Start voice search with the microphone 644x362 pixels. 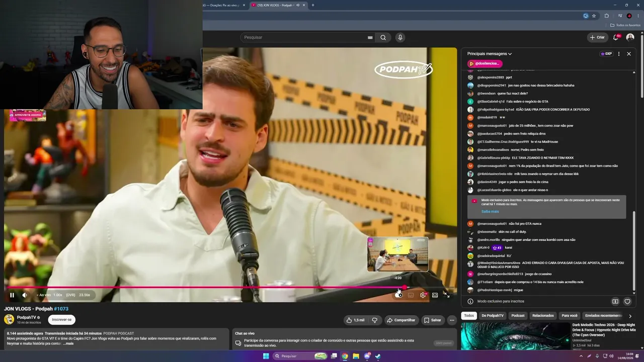tap(400, 37)
